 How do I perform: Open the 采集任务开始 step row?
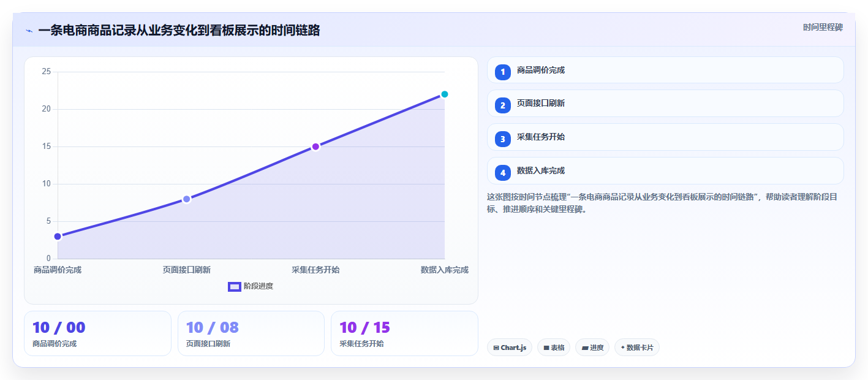665,137
